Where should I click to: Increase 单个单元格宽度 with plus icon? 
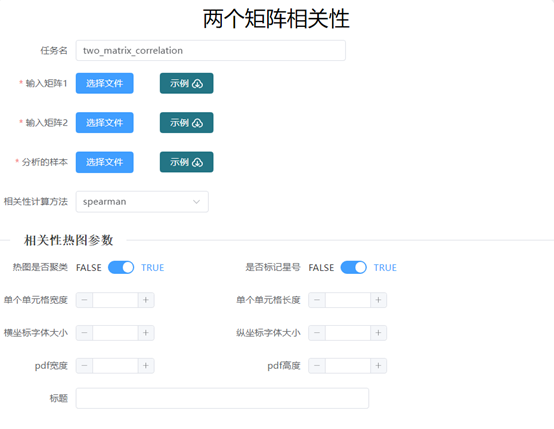[x=146, y=300]
